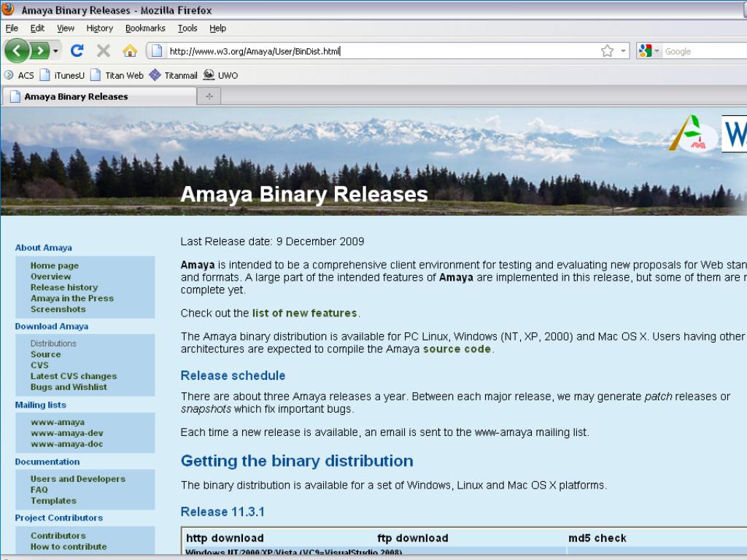This screenshot has height=560, width=747.
Task: Open the FAQ sidebar link
Action: click(x=39, y=490)
